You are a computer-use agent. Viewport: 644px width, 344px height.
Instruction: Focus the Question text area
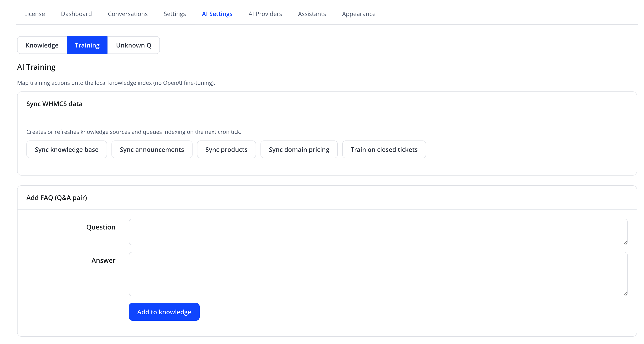[378, 232]
